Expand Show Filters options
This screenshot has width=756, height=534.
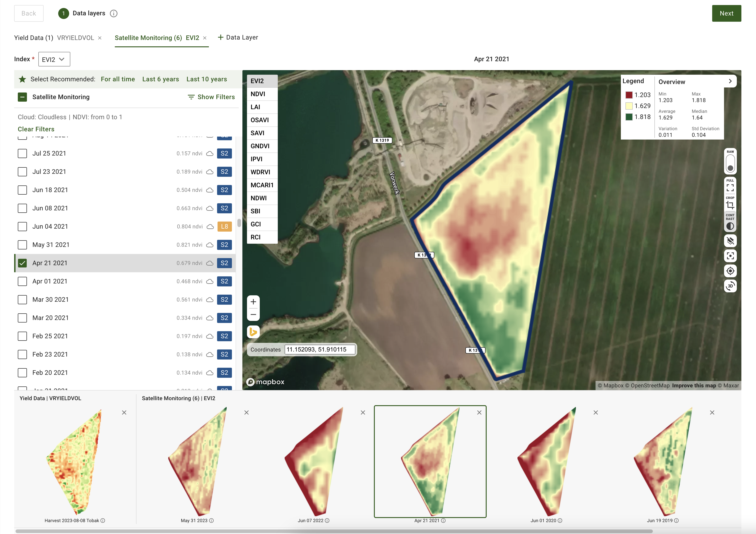click(211, 97)
